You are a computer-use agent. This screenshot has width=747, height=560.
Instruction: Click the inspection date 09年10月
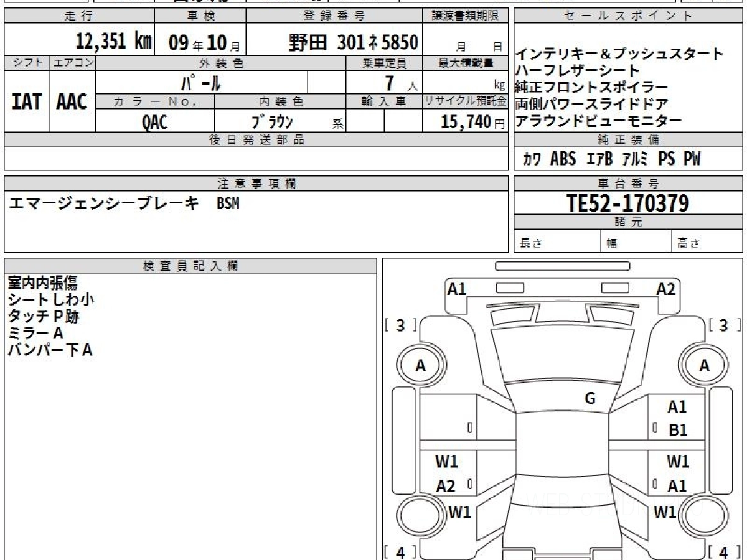[204, 42]
